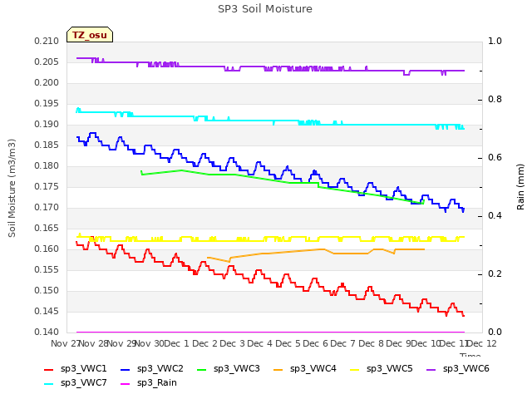Screen dimensions: 532x399
Task: Click the 0.200 left axis tick label
Action: point(47,83)
